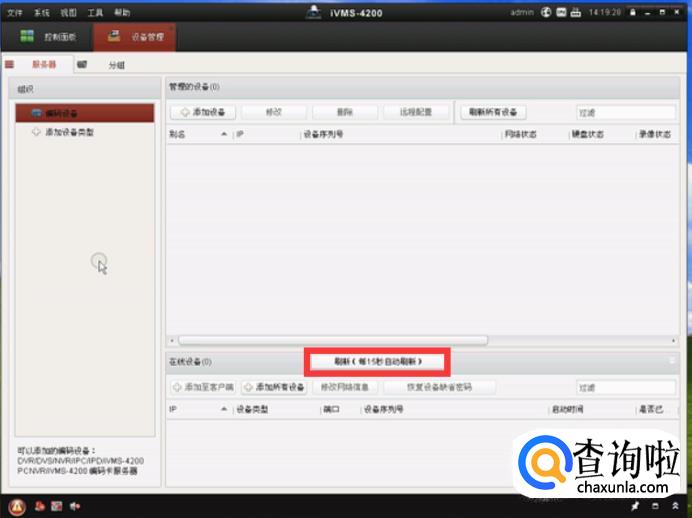Click the 添加设备 button

pos(203,112)
